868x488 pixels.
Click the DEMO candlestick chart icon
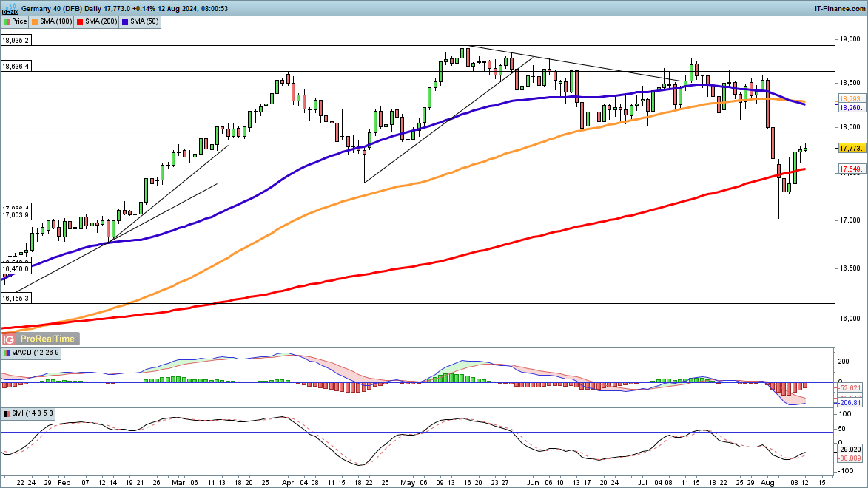tap(10, 8)
